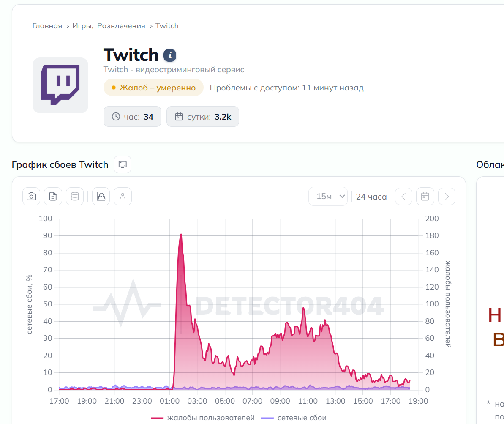Go to previous period with left arrow
The width and height of the screenshot is (504, 424).
pyautogui.click(x=404, y=196)
